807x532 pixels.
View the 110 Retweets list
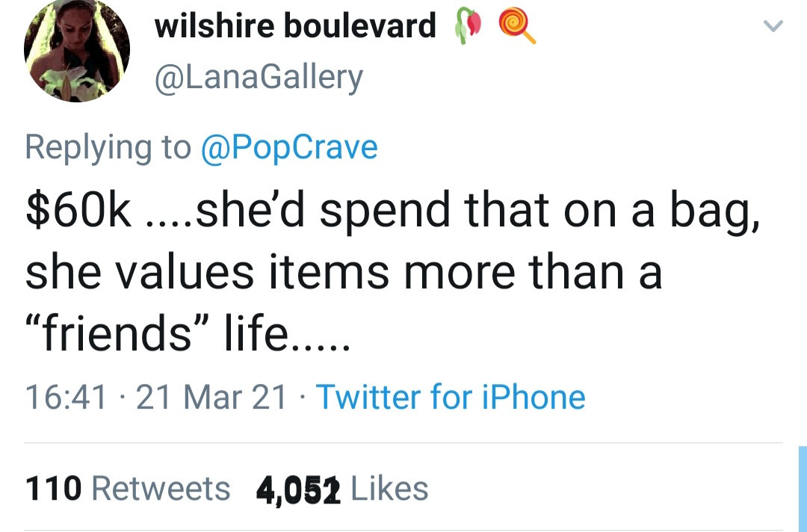[x=128, y=488]
